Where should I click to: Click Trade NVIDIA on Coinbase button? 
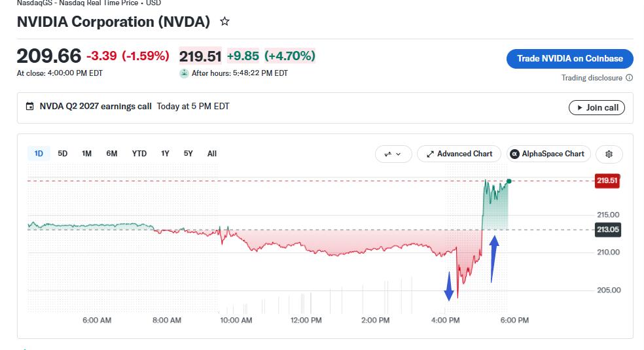[569, 59]
